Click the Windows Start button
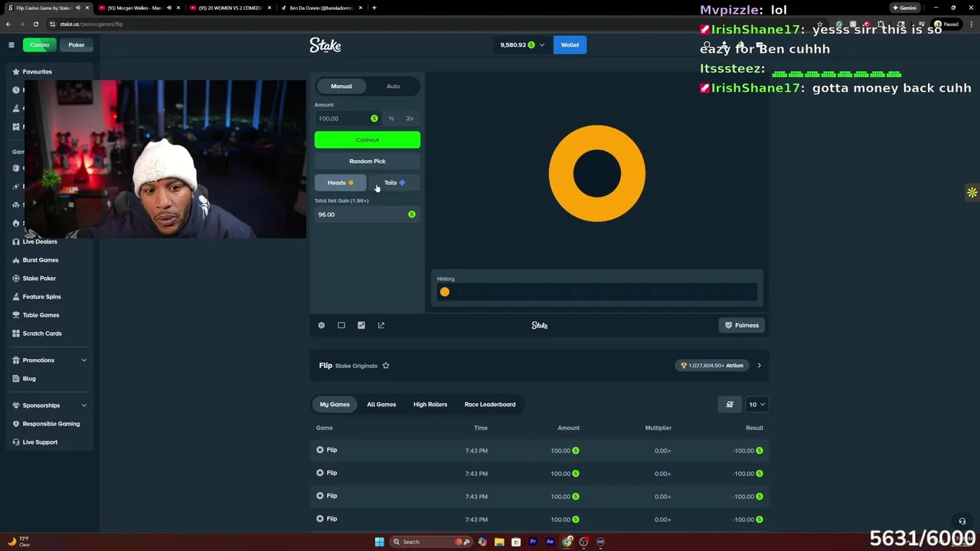This screenshot has width=980, height=551. pos(379,542)
